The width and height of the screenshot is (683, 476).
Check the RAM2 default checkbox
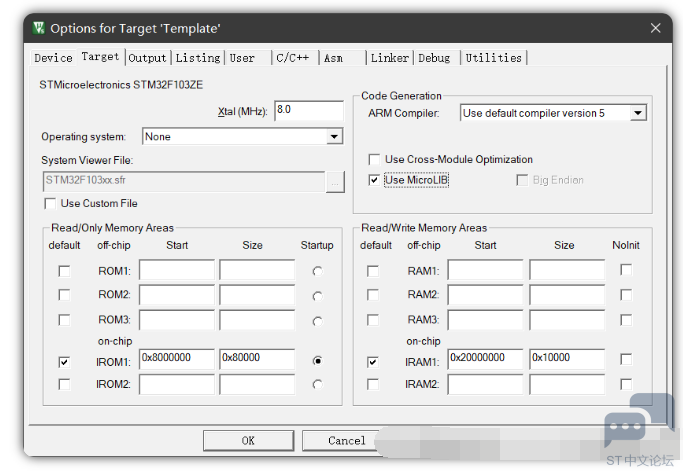(373, 295)
